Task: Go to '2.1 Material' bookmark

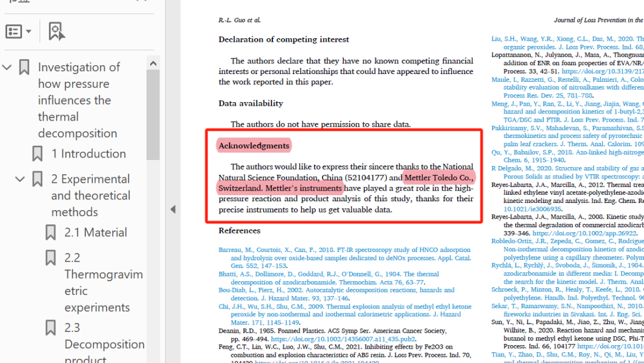Action: (95, 233)
